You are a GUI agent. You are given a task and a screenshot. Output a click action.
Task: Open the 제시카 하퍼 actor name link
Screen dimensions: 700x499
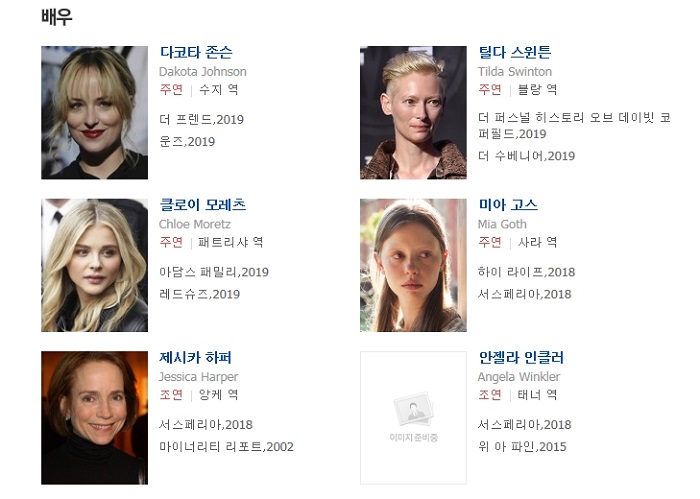click(196, 358)
